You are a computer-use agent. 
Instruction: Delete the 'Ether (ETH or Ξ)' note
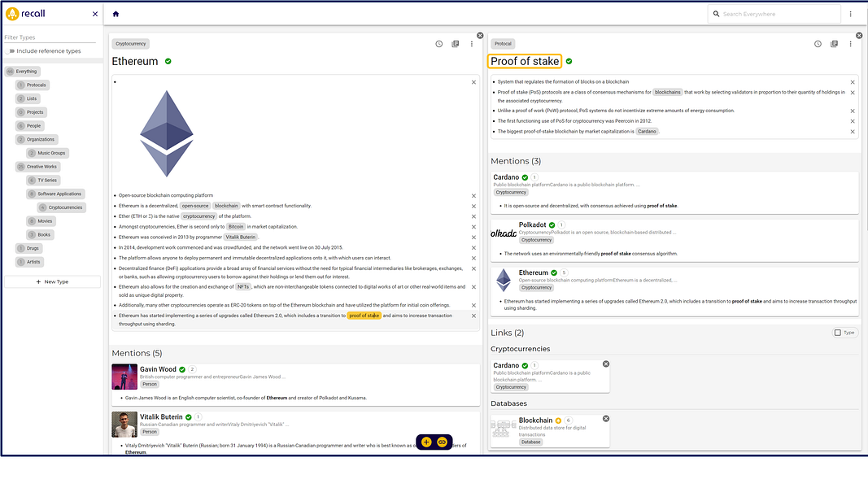pyautogui.click(x=473, y=217)
